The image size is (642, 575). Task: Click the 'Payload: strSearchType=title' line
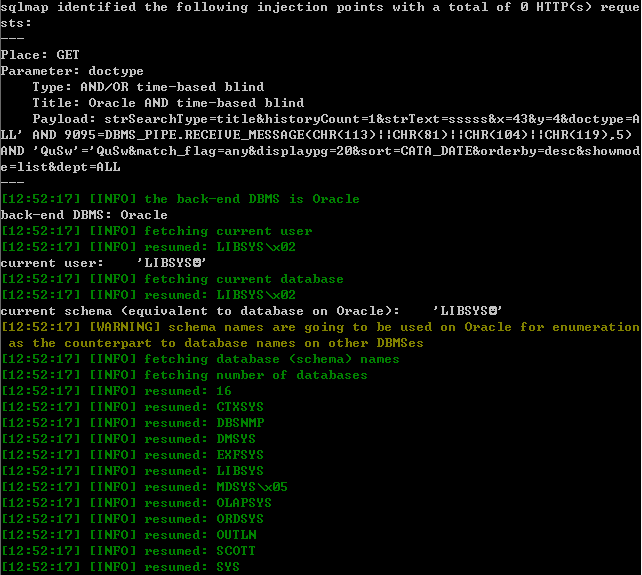click(x=336, y=119)
